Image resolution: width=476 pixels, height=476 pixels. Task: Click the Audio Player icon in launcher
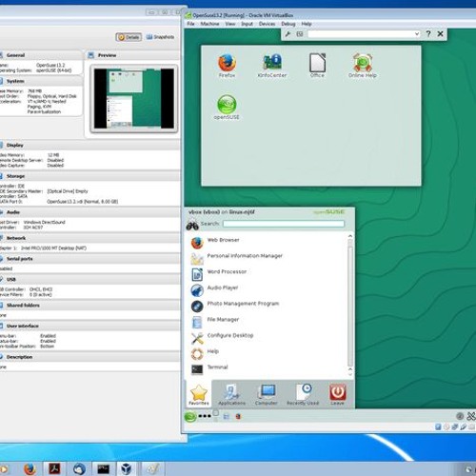click(x=197, y=290)
